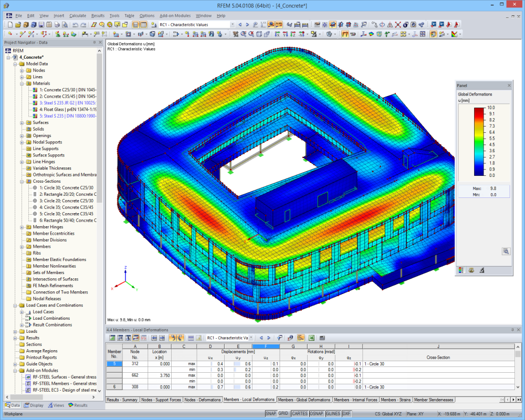Screen dimensions: 525x420
Task: Expand the Load Cases and Combinations branch
Action: (x=16, y=305)
